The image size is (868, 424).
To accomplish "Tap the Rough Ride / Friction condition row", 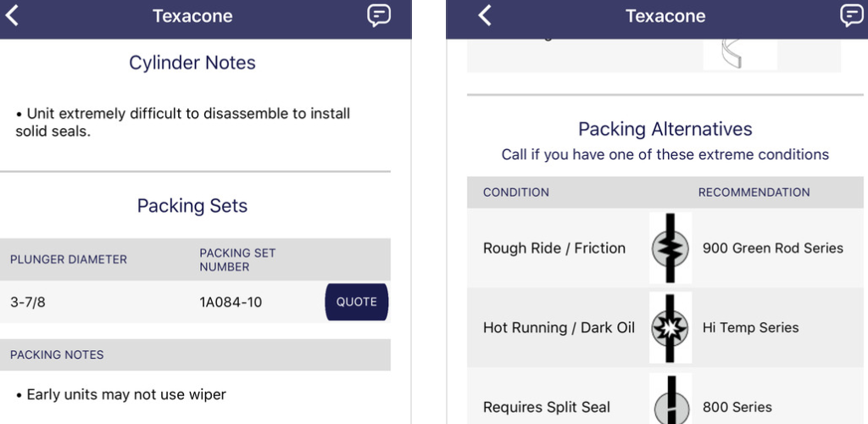I will [x=665, y=248].
